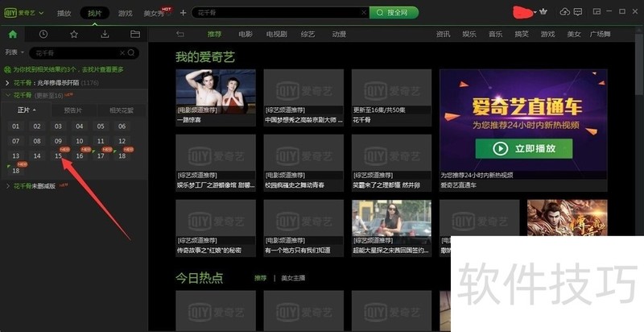Image resolution: width=644 pixels, height=332 pixels.
Task: Play episode 15
Action: pos(58,156)
